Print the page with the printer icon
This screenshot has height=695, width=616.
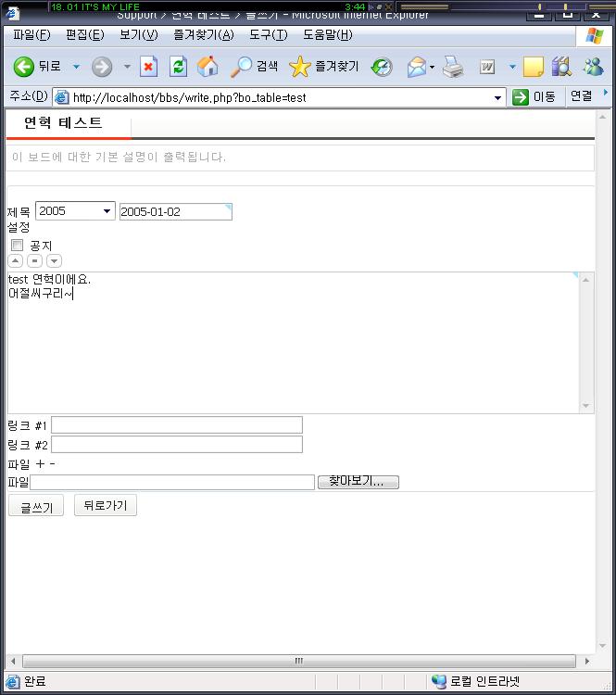[x=453, y=67]
